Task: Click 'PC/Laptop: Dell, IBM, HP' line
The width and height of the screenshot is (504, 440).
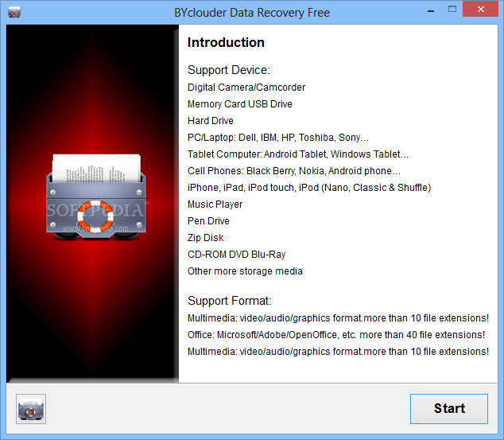Action: click(x=278, y=138)
